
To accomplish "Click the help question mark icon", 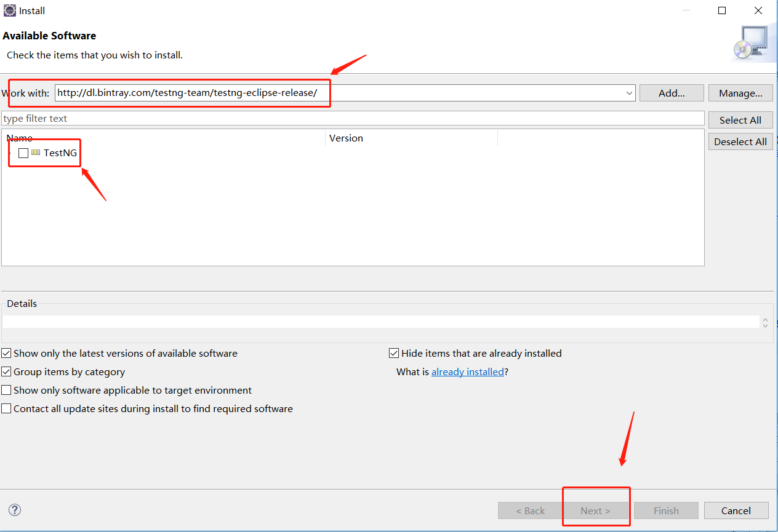I will point(15,510).
